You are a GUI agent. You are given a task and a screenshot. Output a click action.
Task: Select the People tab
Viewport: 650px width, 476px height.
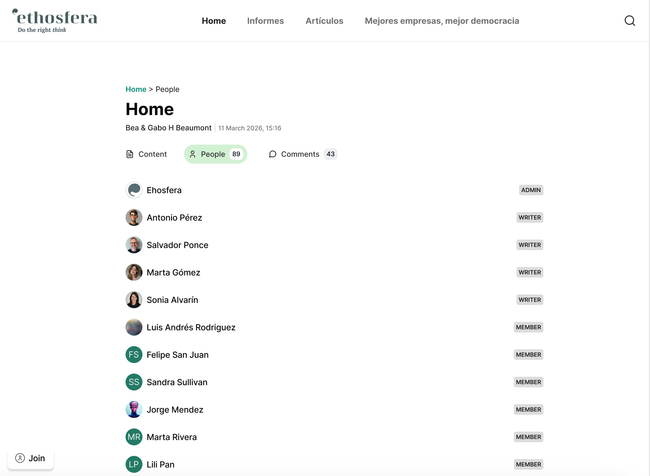pyautogui.click(x=215, y=154)
